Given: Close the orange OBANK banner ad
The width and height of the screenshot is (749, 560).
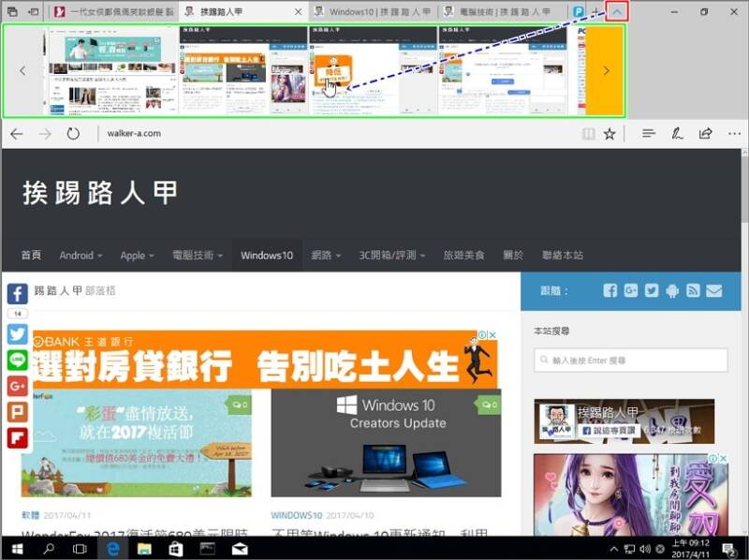Looking at the screenshot, I should pos(492,335).
